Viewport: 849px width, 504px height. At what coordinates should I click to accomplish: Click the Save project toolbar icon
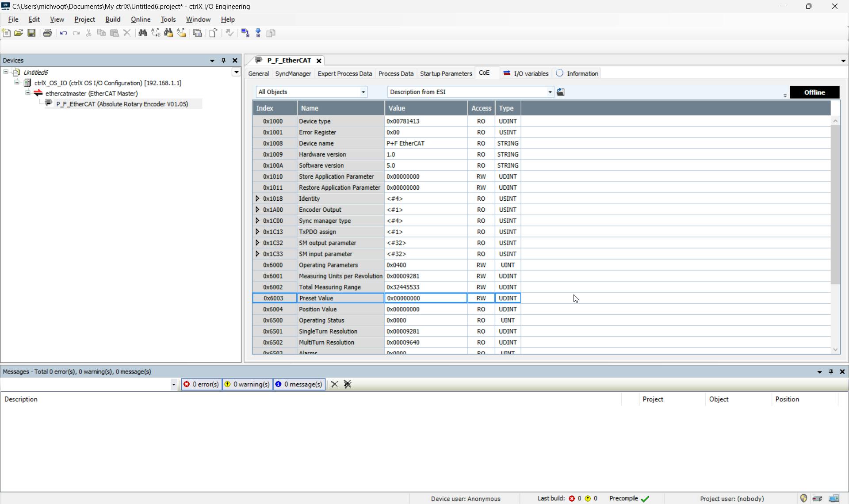point(31,33)
